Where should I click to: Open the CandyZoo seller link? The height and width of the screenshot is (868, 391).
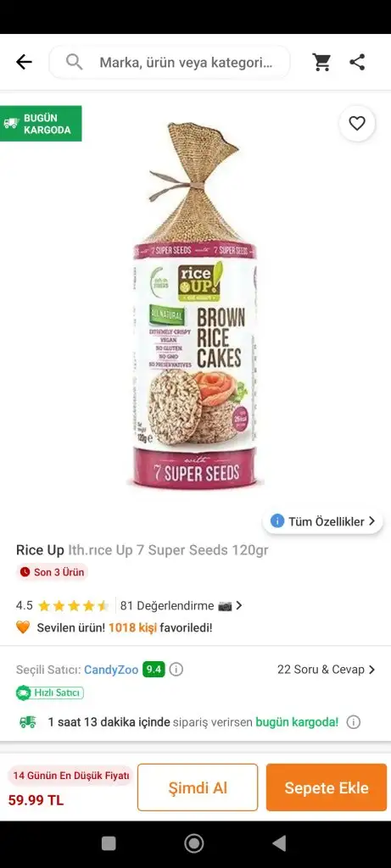coord(111,670)
